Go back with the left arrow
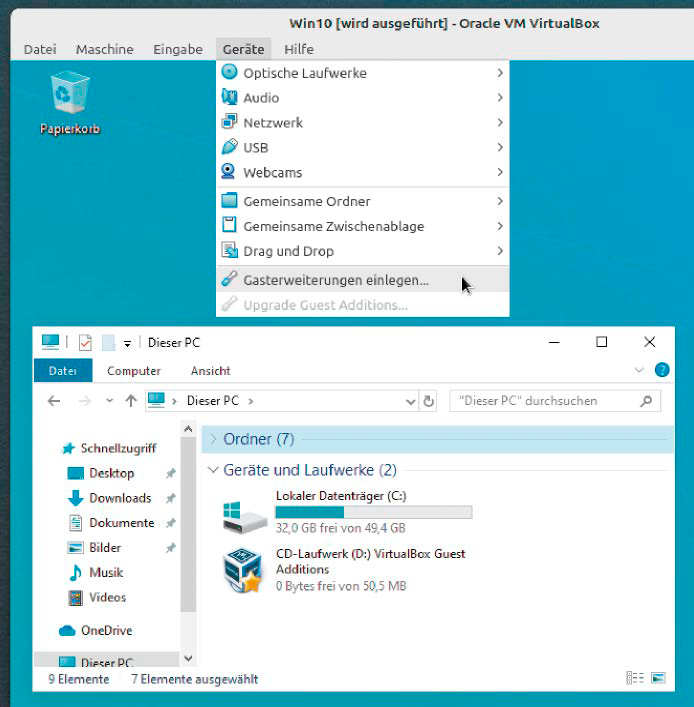The image size is (694, 707). pyautogui.click(x=54, y=400)
